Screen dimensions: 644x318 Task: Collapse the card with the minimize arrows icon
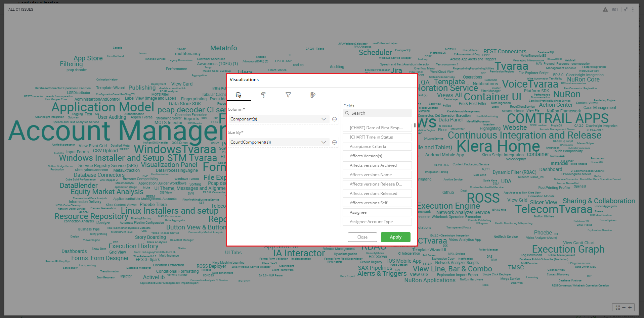626,9
